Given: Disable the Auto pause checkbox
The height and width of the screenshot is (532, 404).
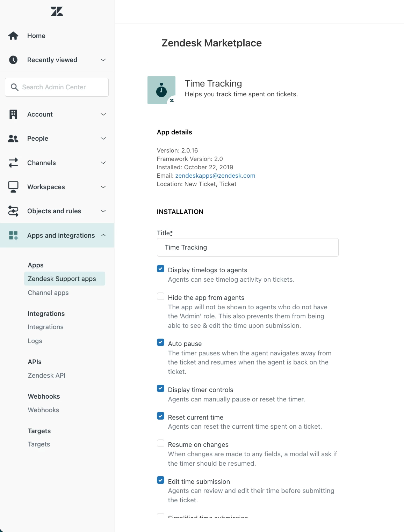Looking at the screenshot, I should tap(160, 342).
